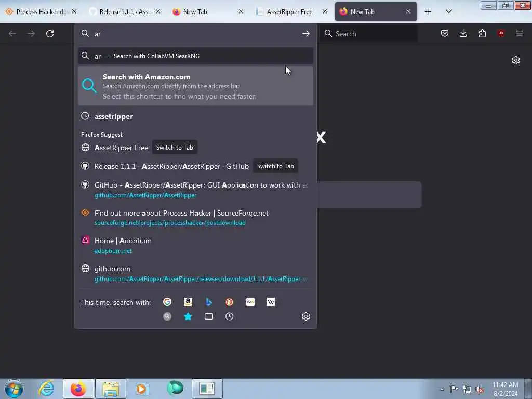Search this time with DuckDuckGo icon

pyautogui.click(x=229, y=302)
